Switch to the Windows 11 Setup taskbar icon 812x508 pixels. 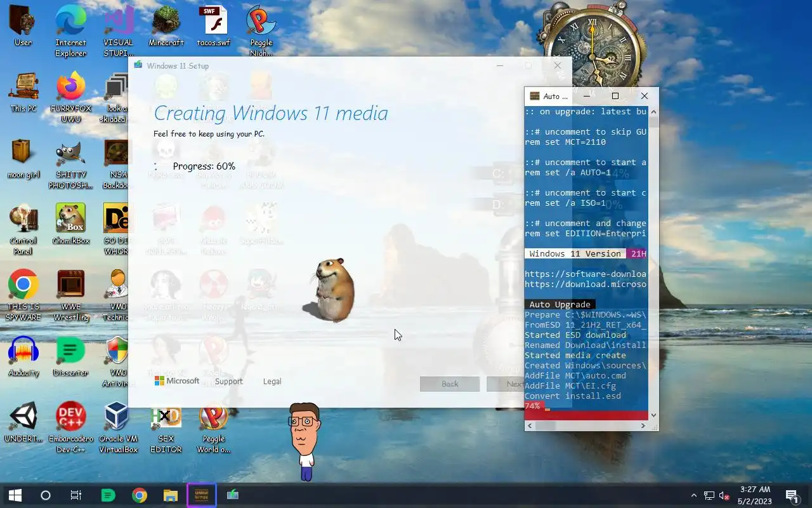[x=233, y=495]
